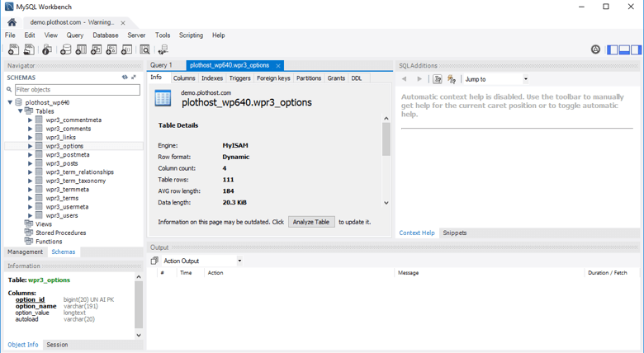This screenshot has height=353, width=644.
Task: Open the Query menu
Action: pos(75,35)
